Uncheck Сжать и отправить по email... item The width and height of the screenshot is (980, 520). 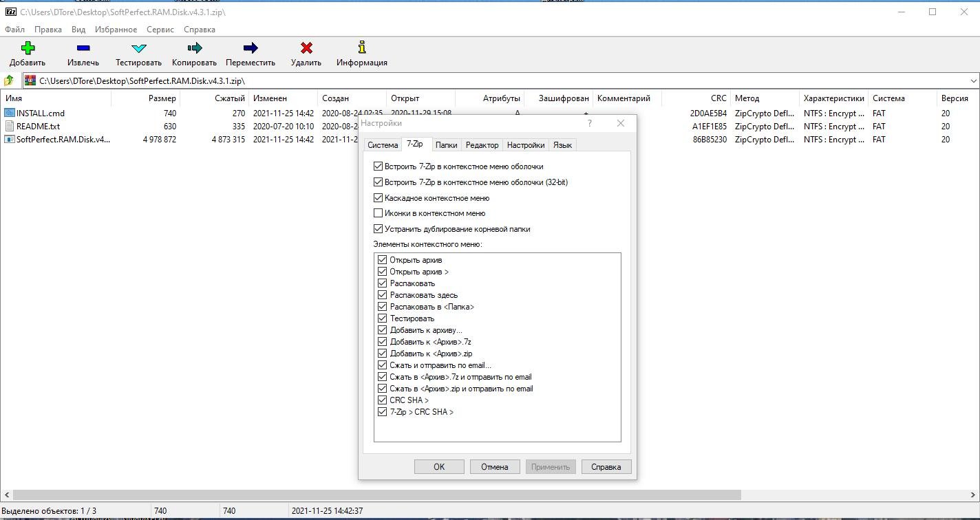[x=383, y=365]
